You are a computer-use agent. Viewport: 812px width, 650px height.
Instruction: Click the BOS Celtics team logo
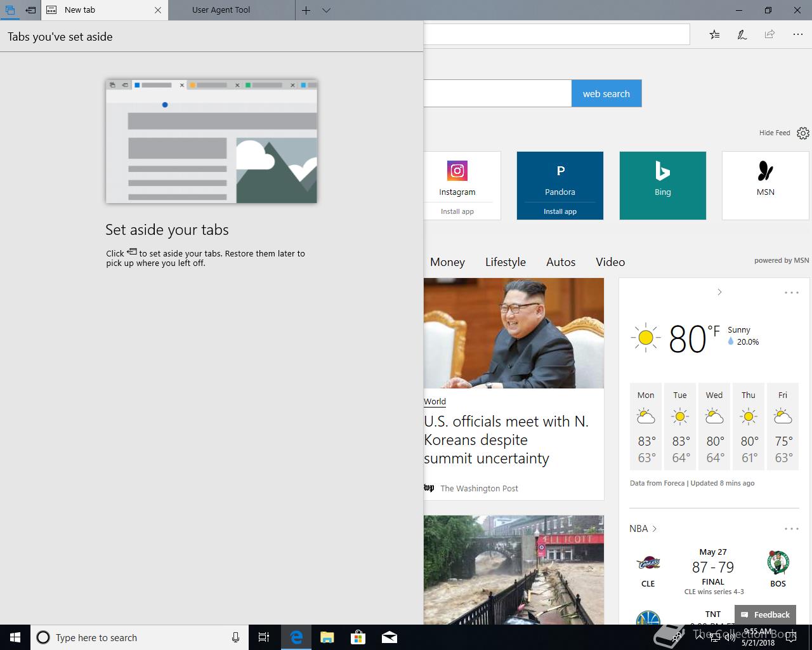click(778, 563)
